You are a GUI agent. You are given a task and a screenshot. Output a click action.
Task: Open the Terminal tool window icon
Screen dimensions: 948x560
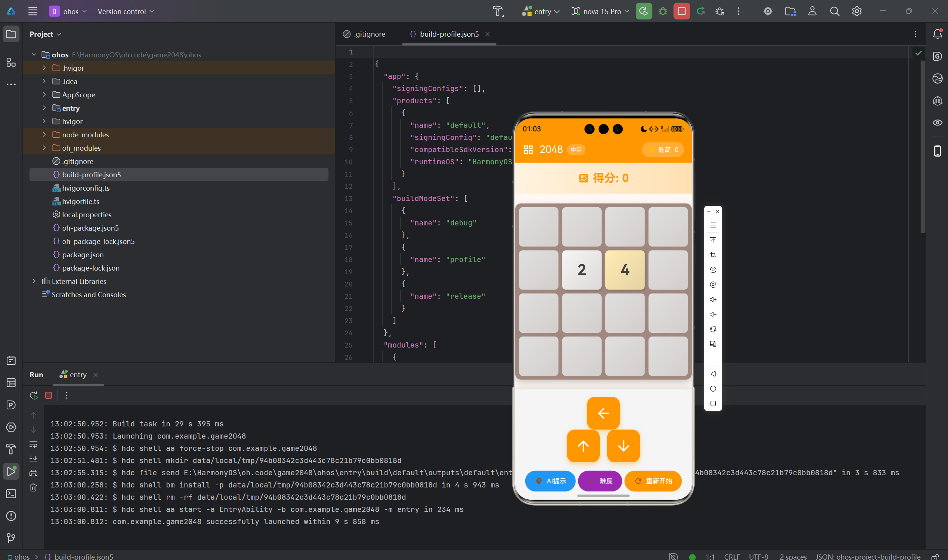11,494
